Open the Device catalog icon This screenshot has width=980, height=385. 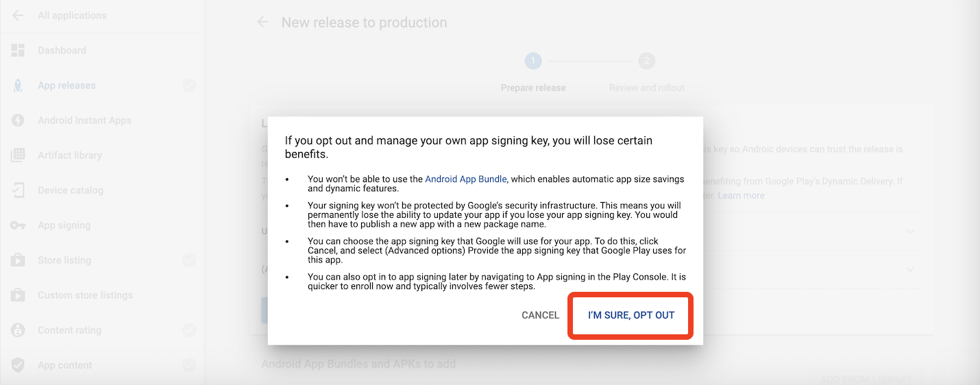pos(18,190)
